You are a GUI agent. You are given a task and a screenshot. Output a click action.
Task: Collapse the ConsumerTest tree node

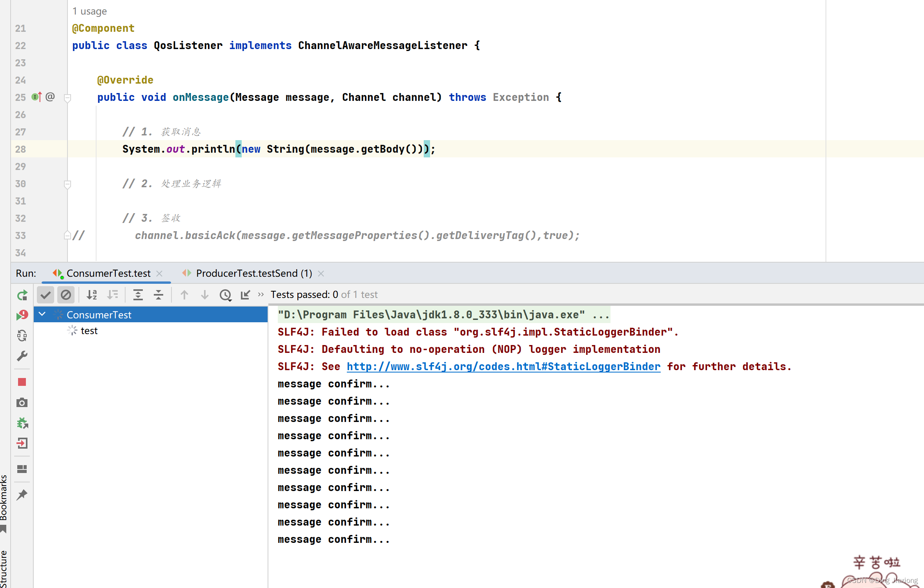[x=42, y=314]
